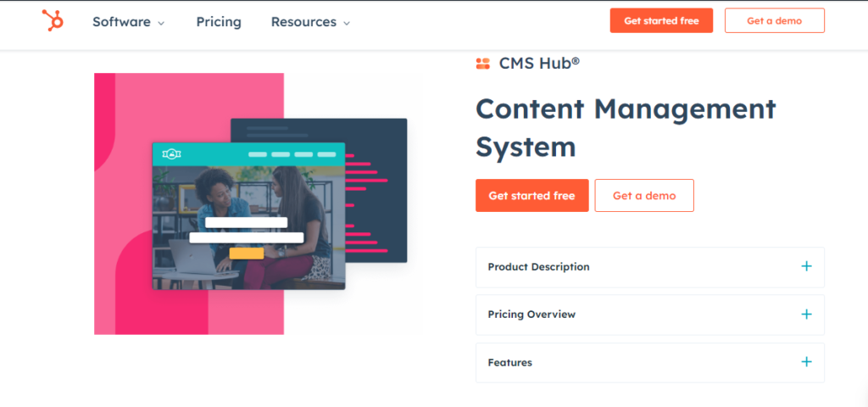
Task: Click the plus icon beside Product Description
Action: (x=807, y=266)
